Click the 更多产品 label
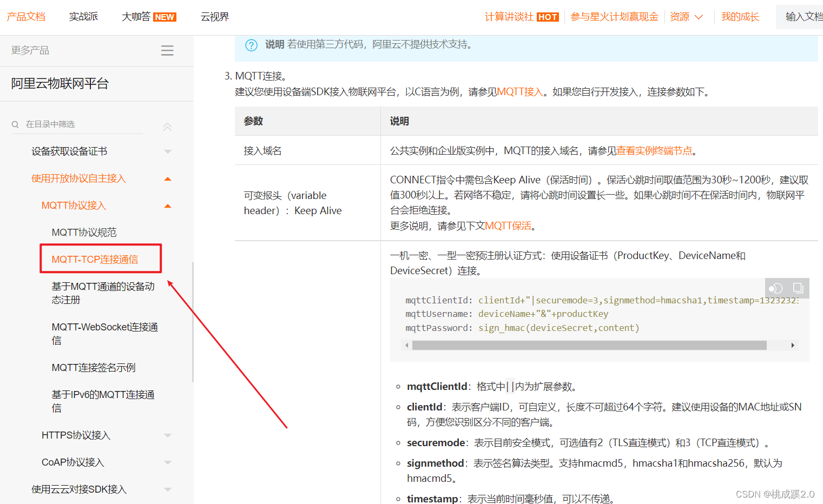Screen dimensions: 823x504 [x=30, y=50]
